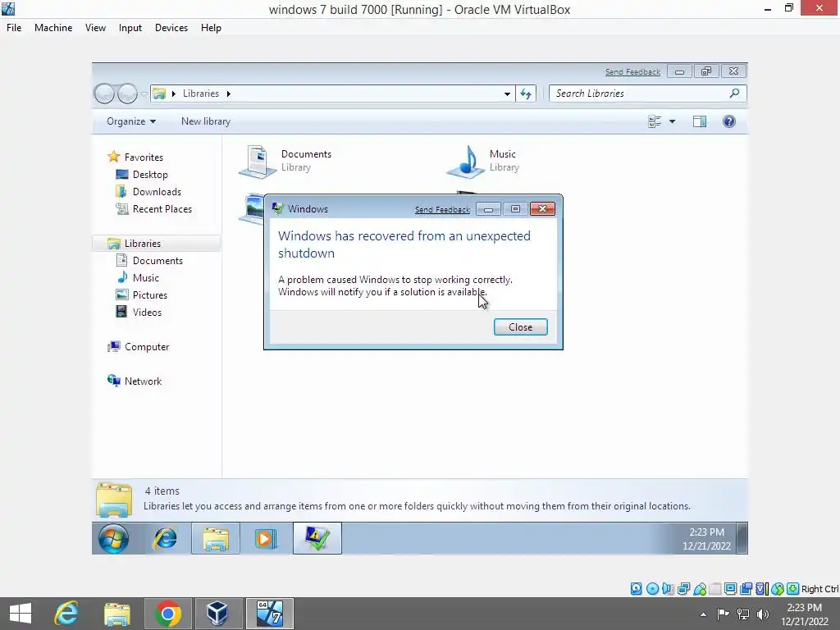This screenshot has height=630, width=840.
Task: Open VirtualBox Manager on host taskbar
Action: pos(218,614)
